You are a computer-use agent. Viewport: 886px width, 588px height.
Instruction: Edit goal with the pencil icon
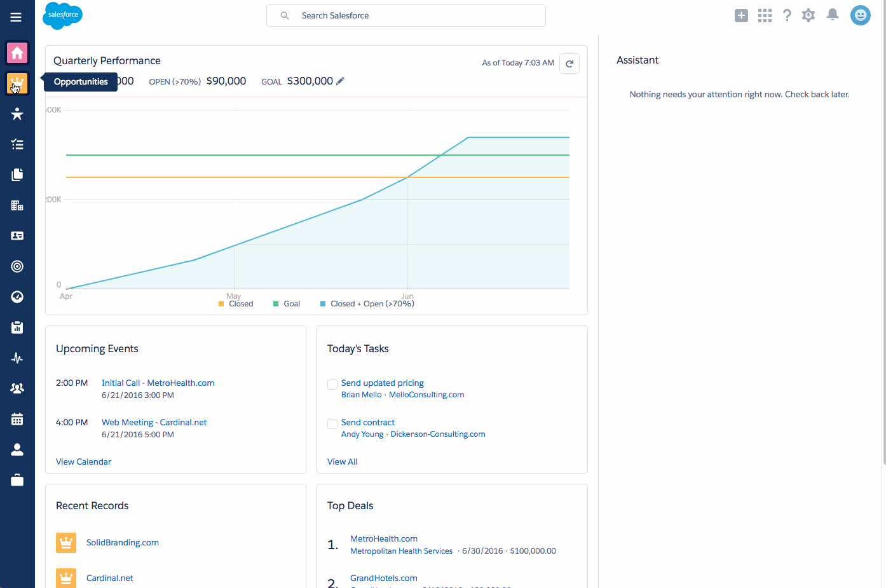click(340, 81)
